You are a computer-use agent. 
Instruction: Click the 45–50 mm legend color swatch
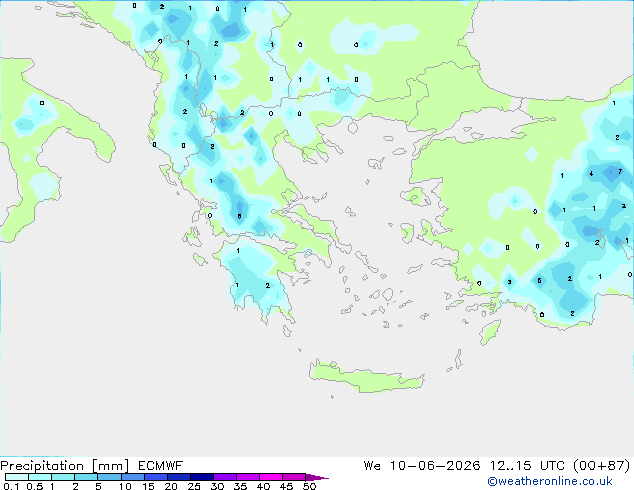(294, 477)
